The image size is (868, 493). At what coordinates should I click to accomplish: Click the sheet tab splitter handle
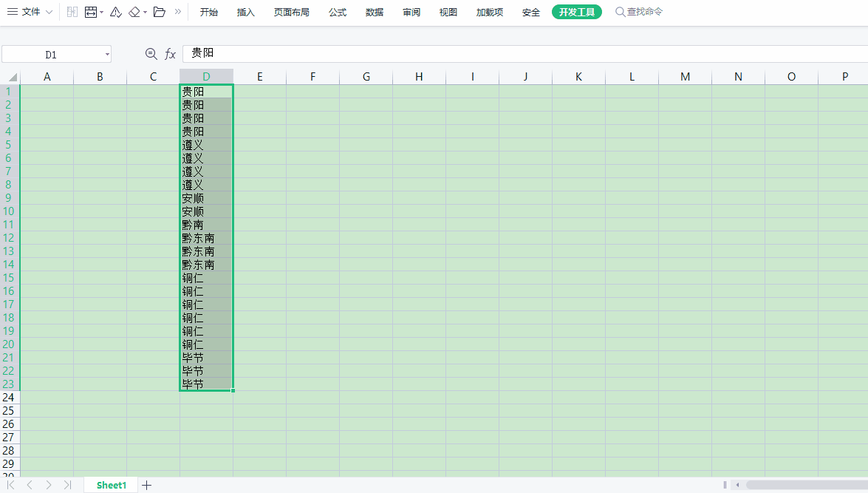coord(725,485)
